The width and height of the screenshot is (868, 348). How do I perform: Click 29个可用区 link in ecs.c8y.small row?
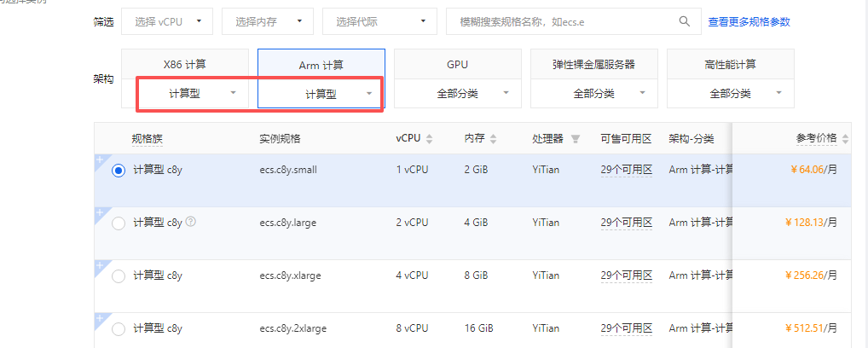(x=626, y=170)
